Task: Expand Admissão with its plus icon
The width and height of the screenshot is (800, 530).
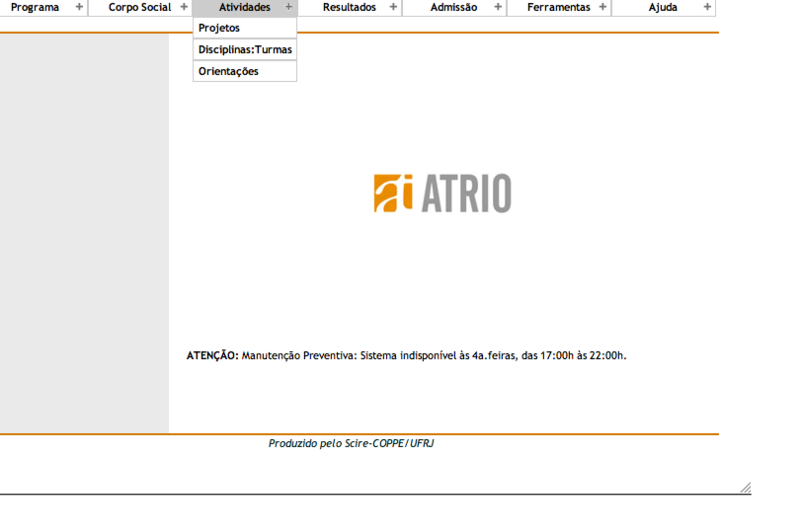Action: [x=498, y=7]
